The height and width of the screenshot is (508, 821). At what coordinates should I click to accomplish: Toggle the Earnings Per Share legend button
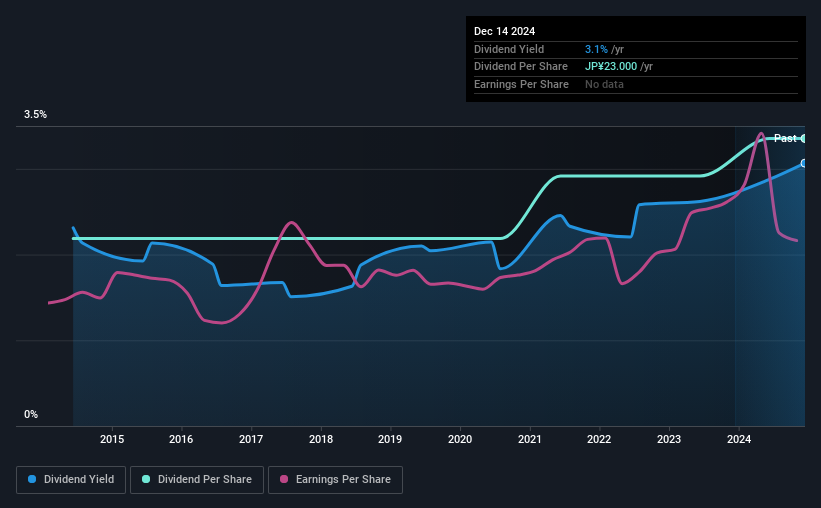[x=335, y=480]
